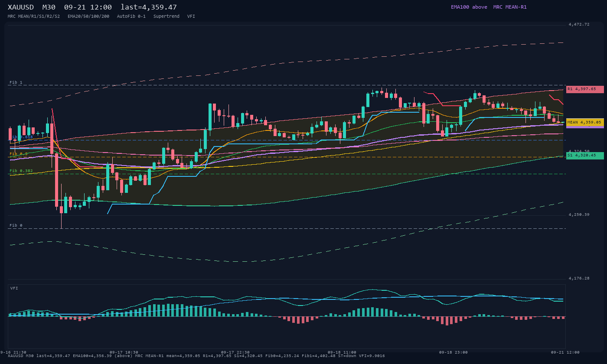607x364 pixels.
Task: Click the 4,472.72 price axis label
Action: click(579, 25)
